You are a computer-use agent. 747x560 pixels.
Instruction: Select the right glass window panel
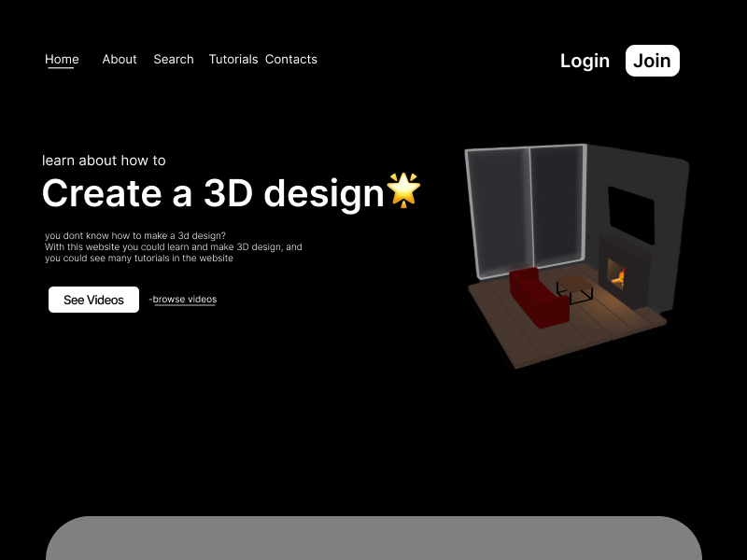(x=557, y=205)
